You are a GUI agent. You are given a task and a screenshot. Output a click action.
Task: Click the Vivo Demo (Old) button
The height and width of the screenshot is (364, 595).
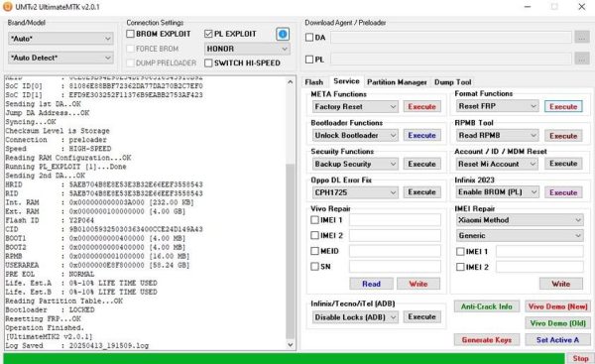pyautogui.click(x=557, y=323)
